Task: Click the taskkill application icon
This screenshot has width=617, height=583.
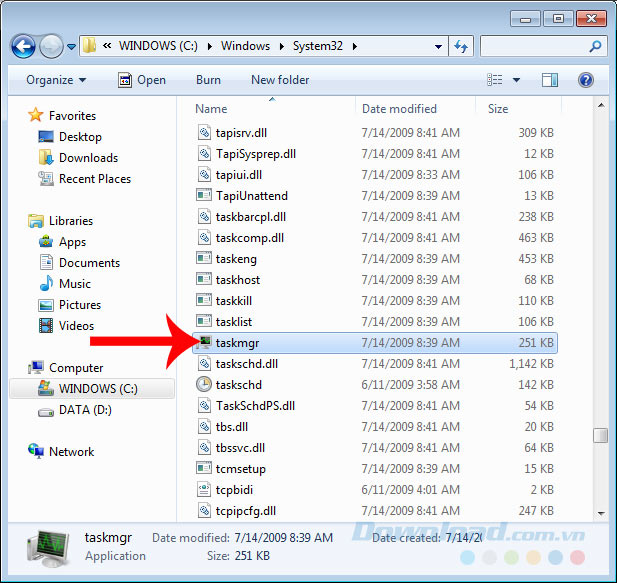Action: coord(204,300)
